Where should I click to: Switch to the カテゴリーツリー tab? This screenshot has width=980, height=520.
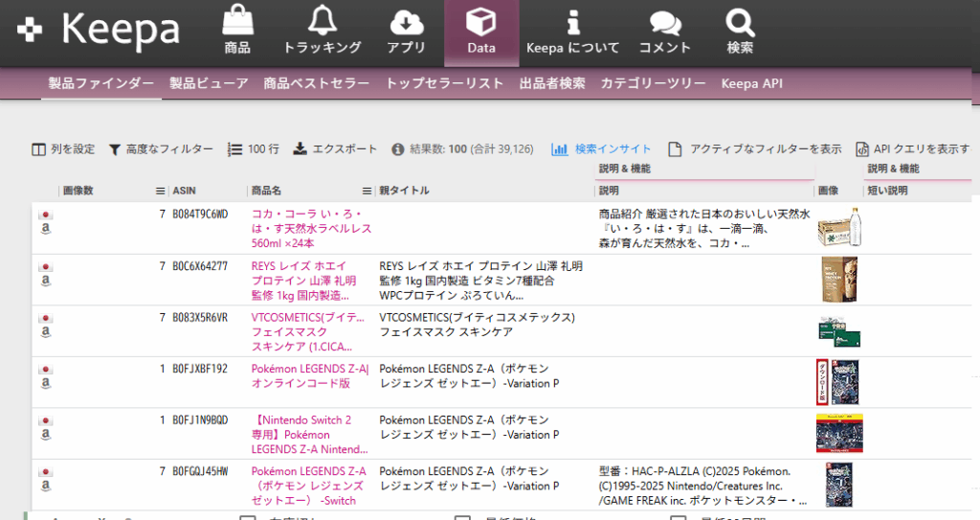coord(654,83)
